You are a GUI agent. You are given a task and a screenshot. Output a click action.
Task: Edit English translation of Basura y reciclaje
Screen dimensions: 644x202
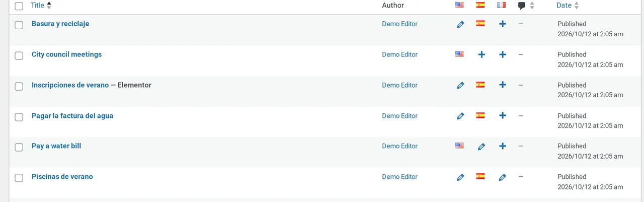pyautogui.click(x=460, y=24)
